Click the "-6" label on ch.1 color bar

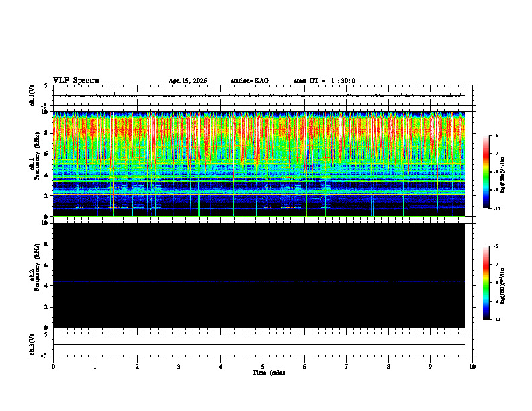pos(496,135)
